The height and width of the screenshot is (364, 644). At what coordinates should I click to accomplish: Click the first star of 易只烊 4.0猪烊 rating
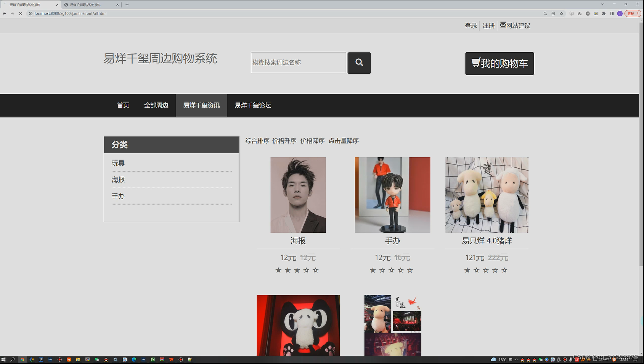tap(467, 270)
